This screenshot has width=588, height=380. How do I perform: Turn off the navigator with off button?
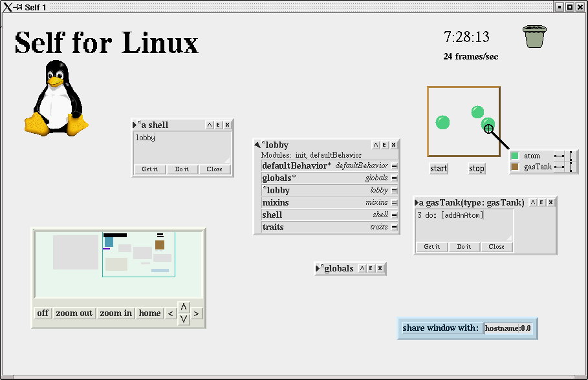point(43,313)
